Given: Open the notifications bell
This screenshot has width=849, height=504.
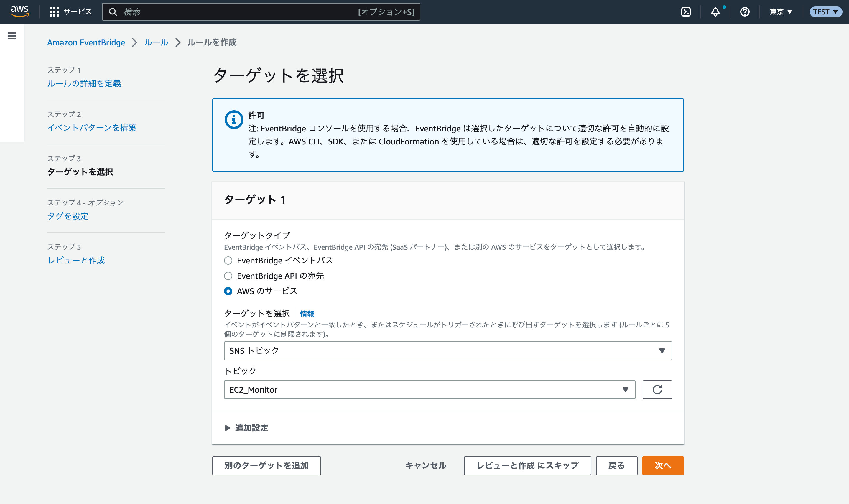Looking at the screenshot, I should (x=715, y=12).
